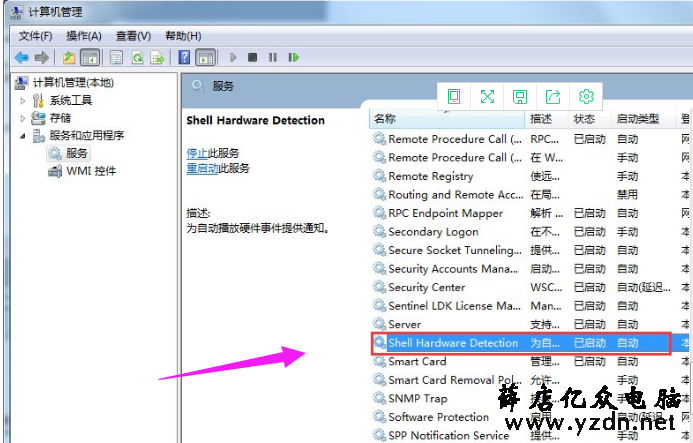Restart the service with restart button
The height and width of the screenshot is (443, 693).
pyautogui.click(x=293, y=57)
